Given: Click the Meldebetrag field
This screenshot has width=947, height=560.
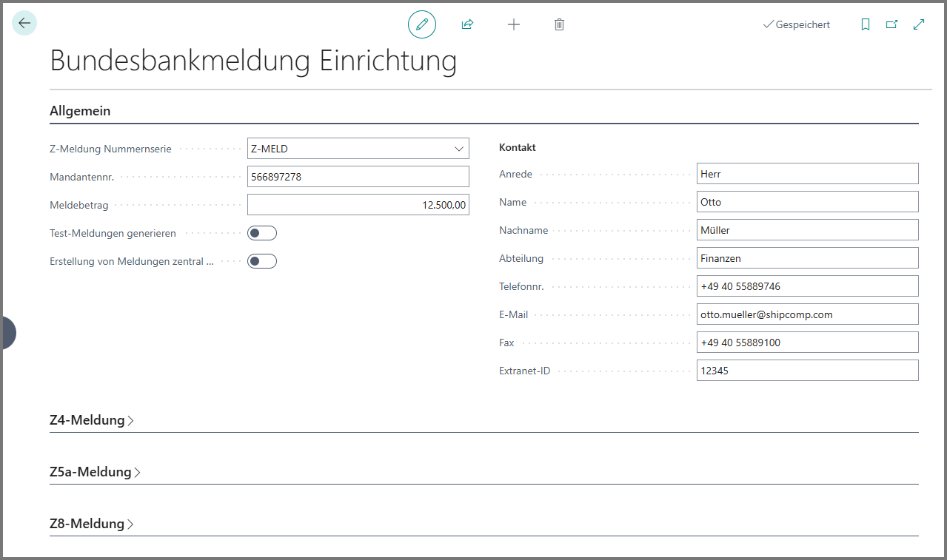Looking at the screenshot, I should point(358,205).
